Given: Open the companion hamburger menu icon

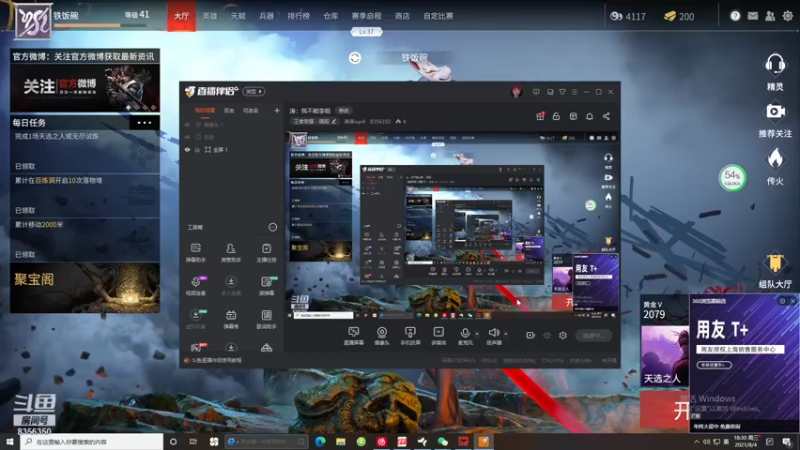Looking at the screenshot, I should pyautogui.click(x=574, y=92).
